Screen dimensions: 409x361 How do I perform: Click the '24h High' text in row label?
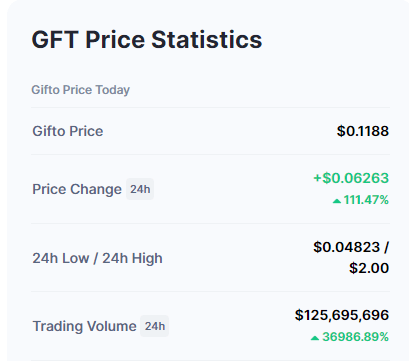(x=132, y=258)
